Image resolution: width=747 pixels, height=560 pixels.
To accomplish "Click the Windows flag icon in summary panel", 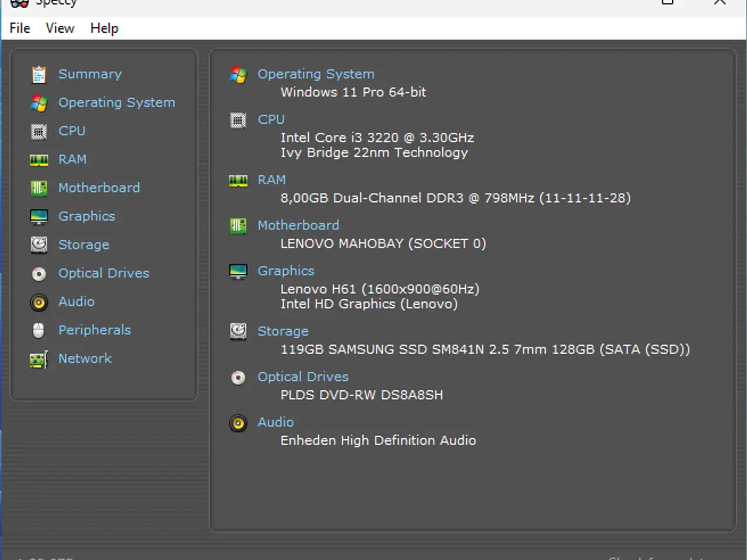I will tap(238, 75).
